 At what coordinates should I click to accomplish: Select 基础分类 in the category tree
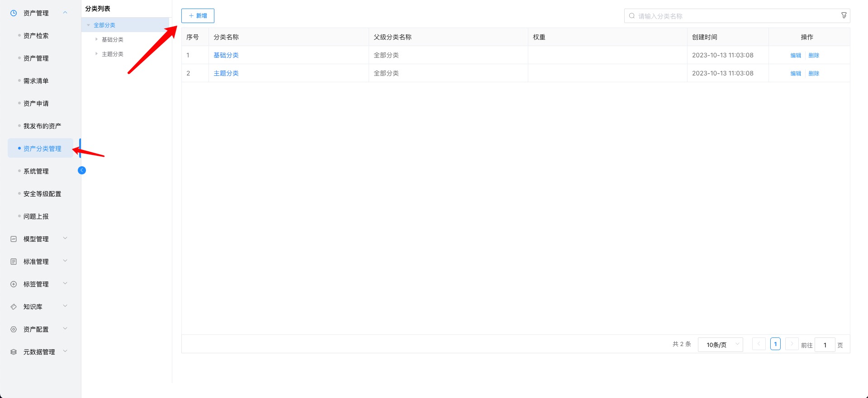click(x=113, y=40)
